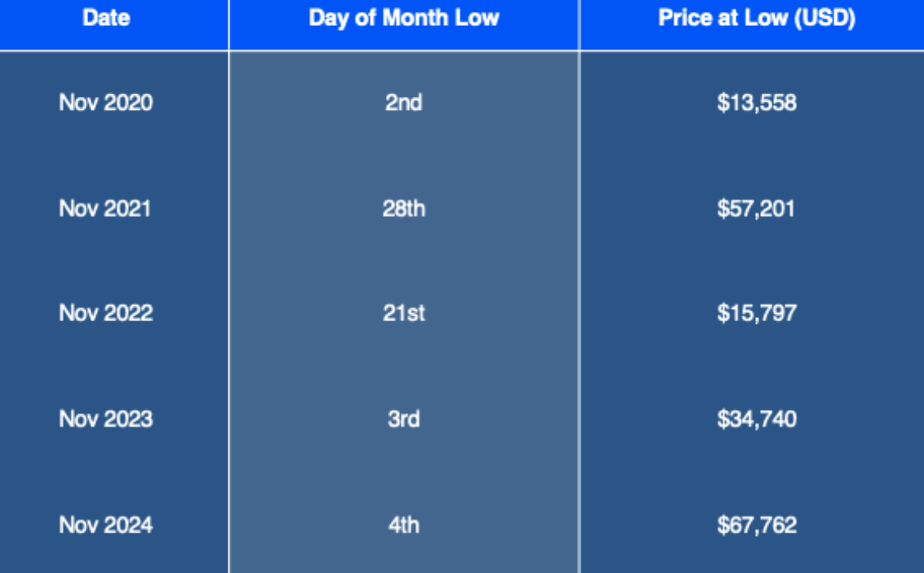
Task: Select the Nov 2024 date cell
Action: click(106, 525)
